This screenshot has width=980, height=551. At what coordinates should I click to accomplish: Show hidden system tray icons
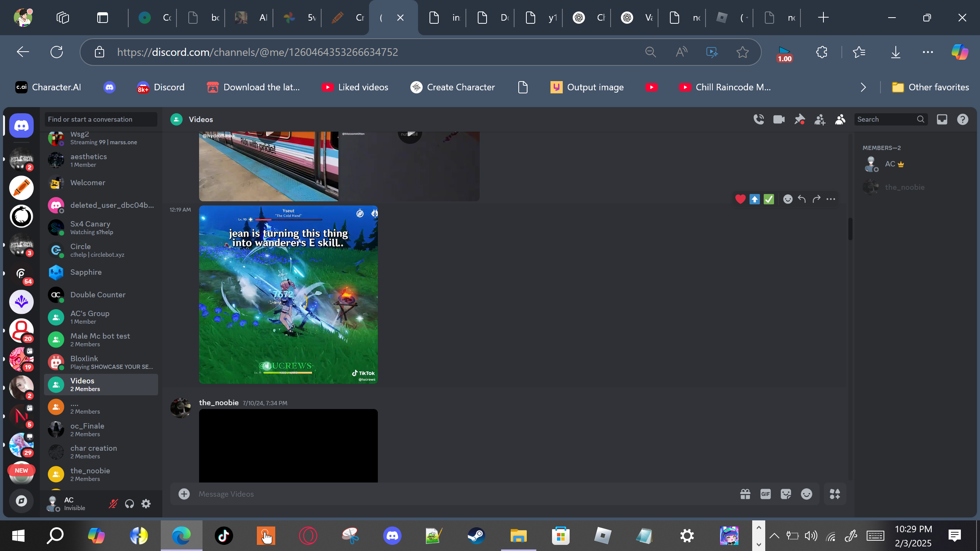click(x=774, y=536)
